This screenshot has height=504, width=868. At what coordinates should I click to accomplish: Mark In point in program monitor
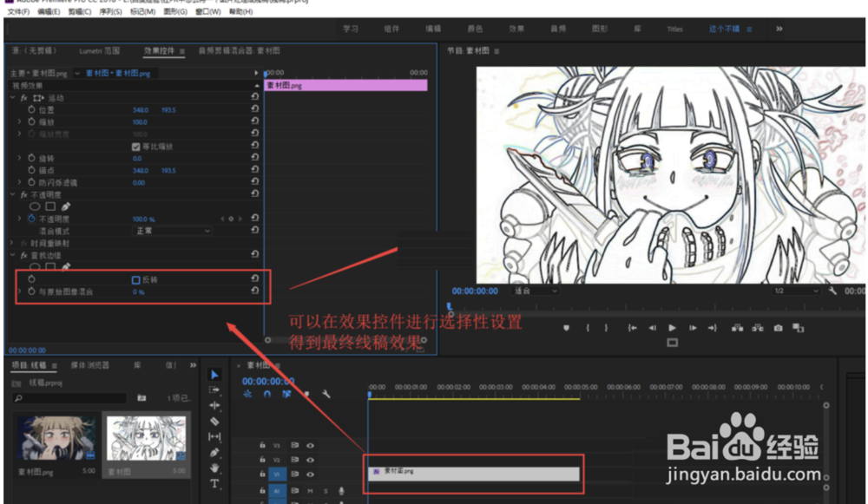(588, 328)
